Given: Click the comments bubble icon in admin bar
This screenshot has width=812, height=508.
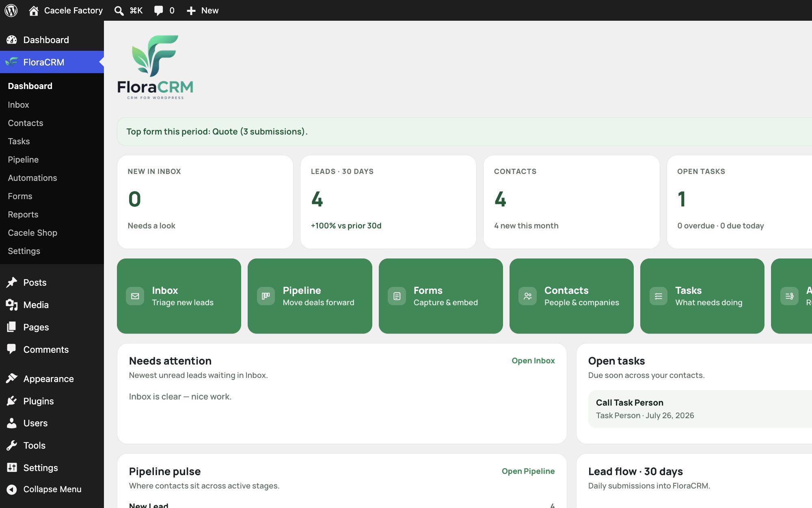Looking at the screenshot, I should pyautogui.click(x=159, y=11).
